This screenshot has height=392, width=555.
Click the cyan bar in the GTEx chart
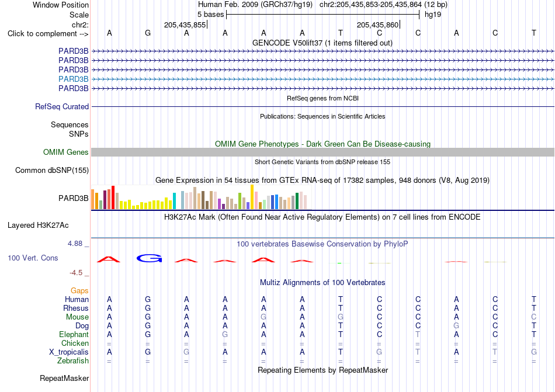coord(174,201)
